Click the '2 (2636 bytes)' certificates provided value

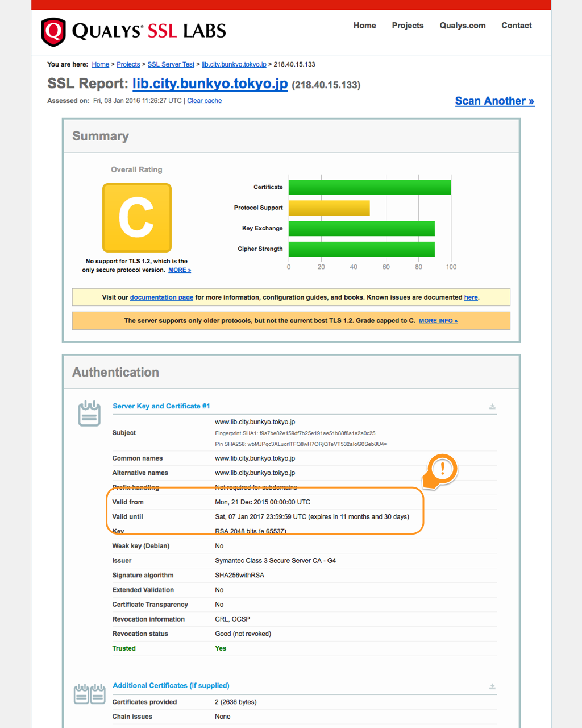pos(236,702)
